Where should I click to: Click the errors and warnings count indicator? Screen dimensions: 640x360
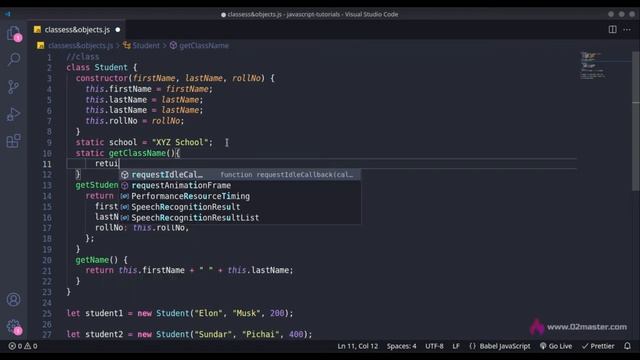[x=23, y=346]
